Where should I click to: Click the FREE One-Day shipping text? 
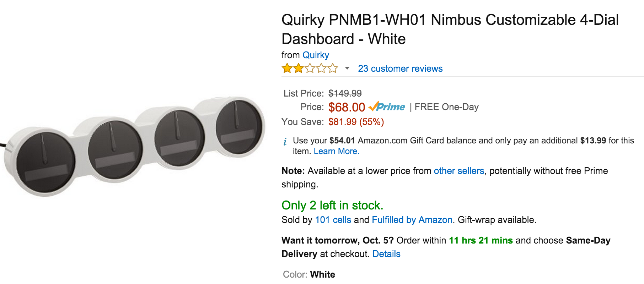tap(446, 107)
